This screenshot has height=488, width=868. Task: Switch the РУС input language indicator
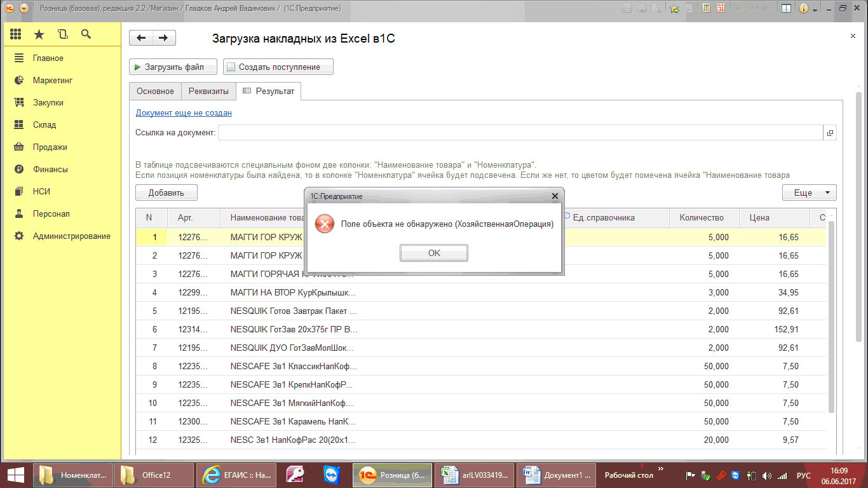(804, 475)
